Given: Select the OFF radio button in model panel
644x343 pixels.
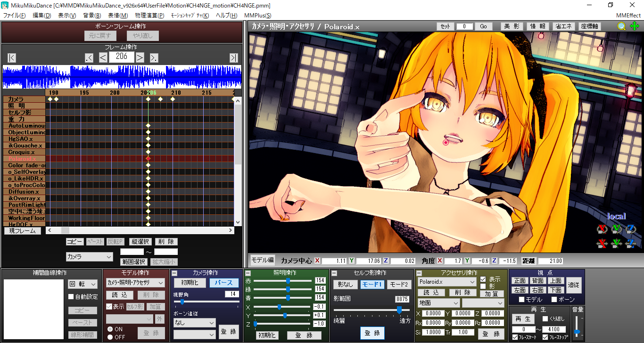Looking at the screenshot, I should pyautogui.click(x=110, y=337).
